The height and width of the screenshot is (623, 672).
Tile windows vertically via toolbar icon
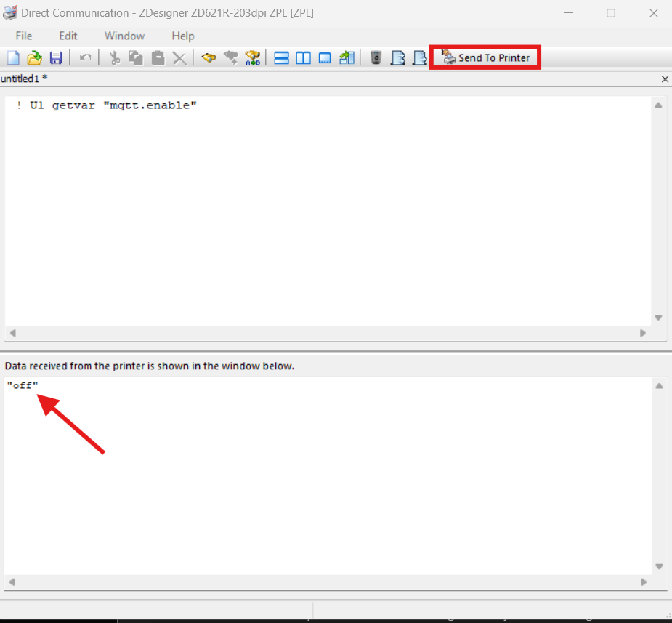[303, 58]
